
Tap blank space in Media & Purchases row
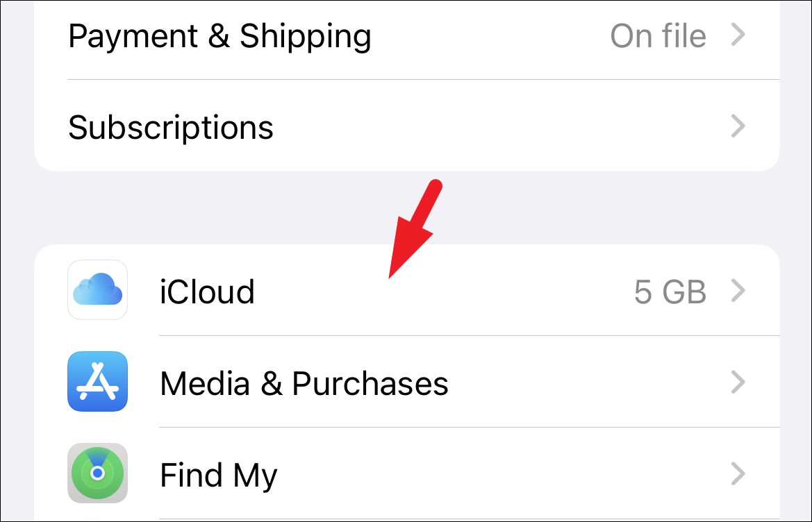pyautogui.click(x=585, y=382)
